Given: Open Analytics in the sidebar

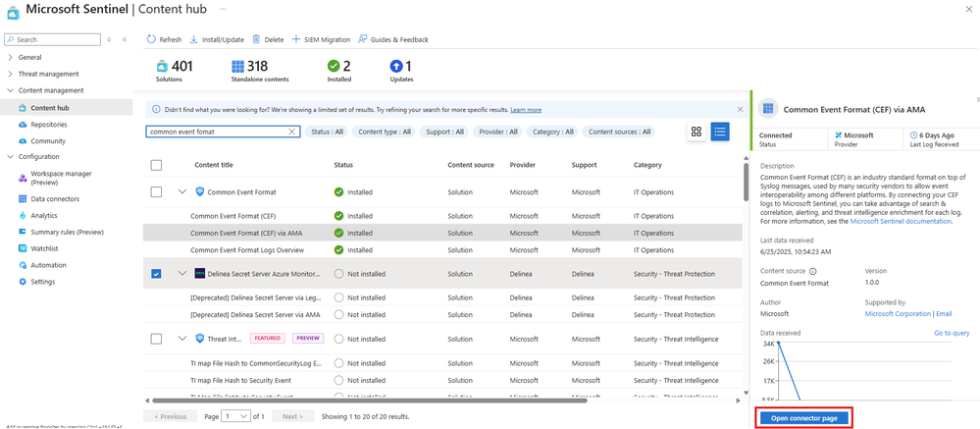Looking at the screenshot, I should click(x=44, y=215).
